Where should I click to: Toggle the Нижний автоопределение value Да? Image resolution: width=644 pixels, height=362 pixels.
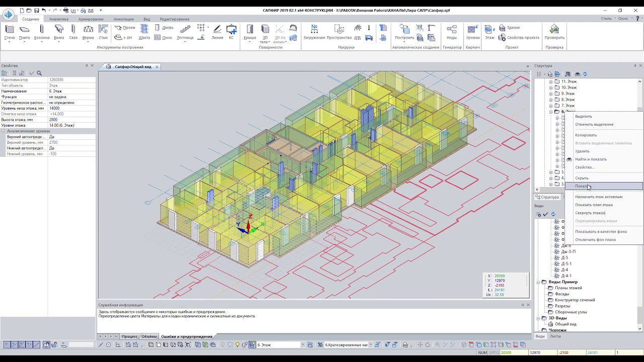coord(72,148)
